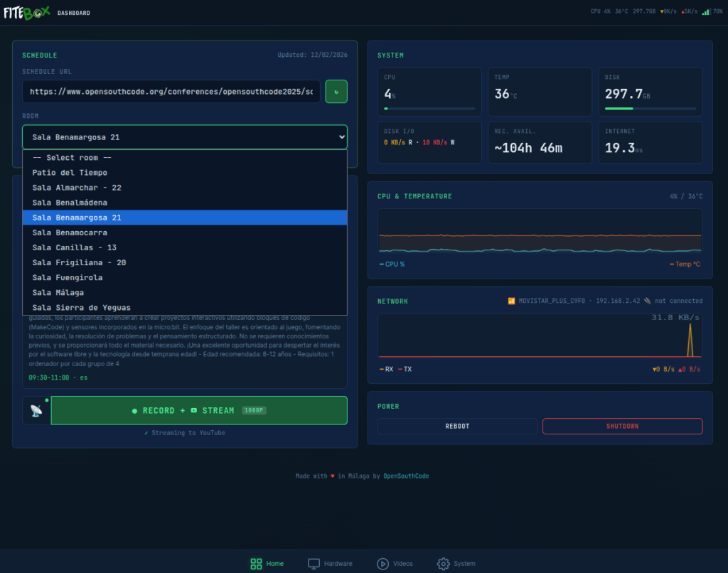Click the WiFi signal bars icon in header
The height and width of the screenshot is (573, 728).
(705, 11)
